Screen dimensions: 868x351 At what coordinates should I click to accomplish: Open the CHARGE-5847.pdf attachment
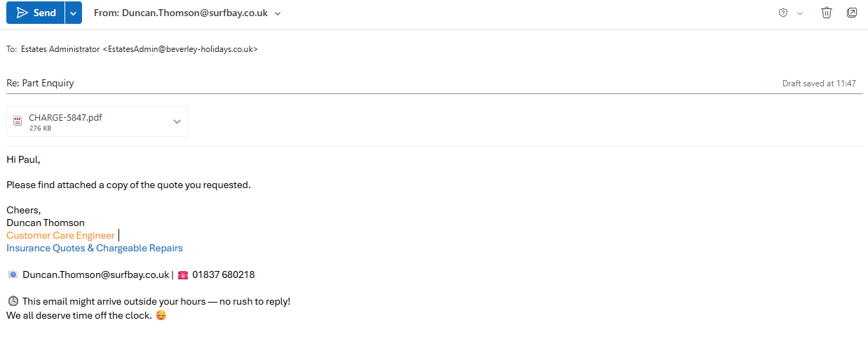[x=65, y=118]
